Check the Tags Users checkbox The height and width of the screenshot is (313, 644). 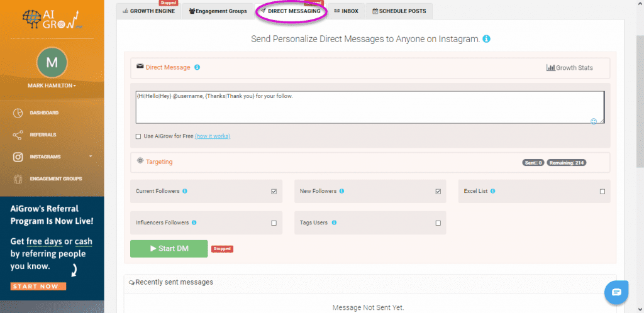[x=438, y=223]
